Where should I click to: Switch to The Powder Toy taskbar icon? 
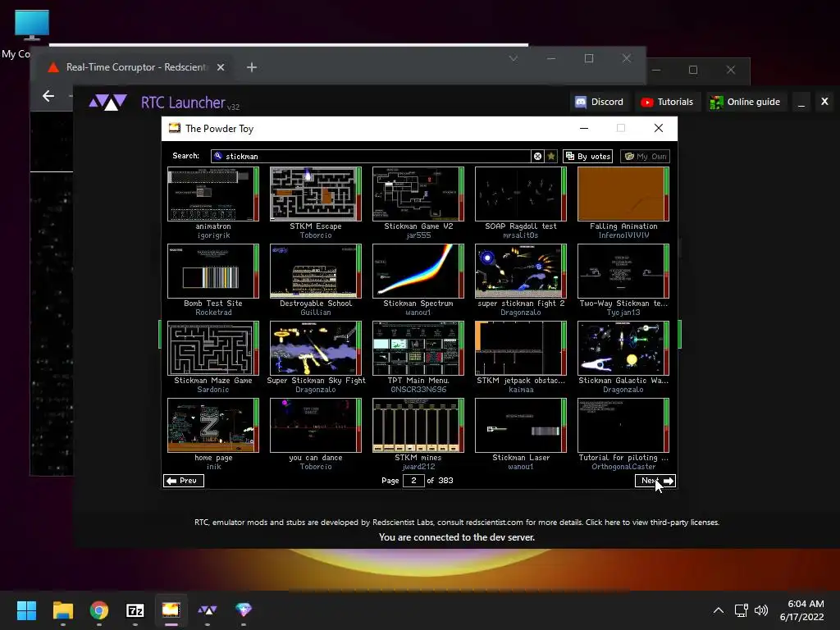171,610
